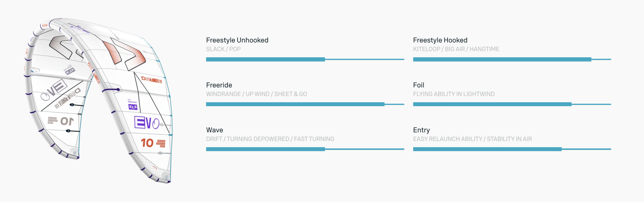644x202 pixels.
Task: Click the Freeride rating bar
Action: (305, 104)
